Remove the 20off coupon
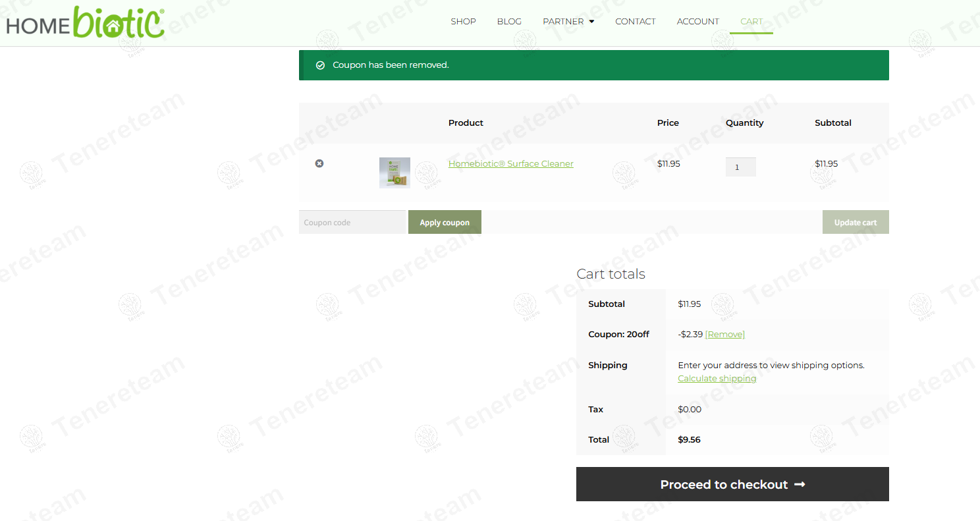Viewport: 980px width, 521px height. tap(724, 335)
